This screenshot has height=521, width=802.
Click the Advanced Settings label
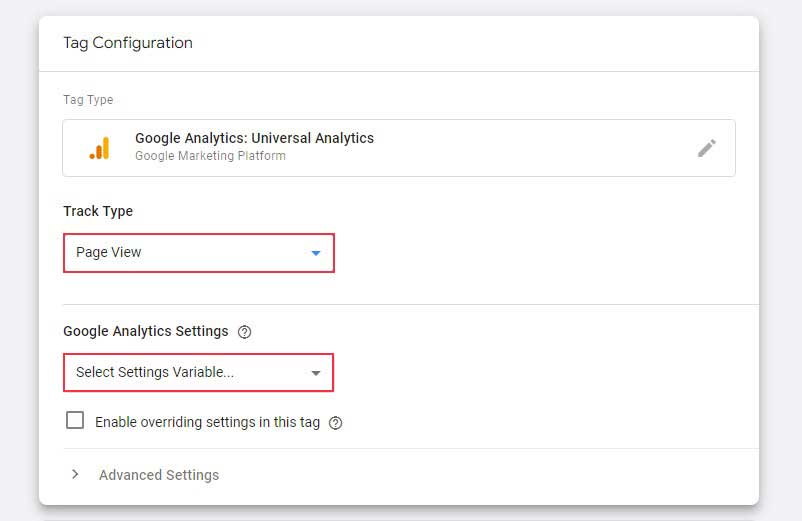click(159, 475)
